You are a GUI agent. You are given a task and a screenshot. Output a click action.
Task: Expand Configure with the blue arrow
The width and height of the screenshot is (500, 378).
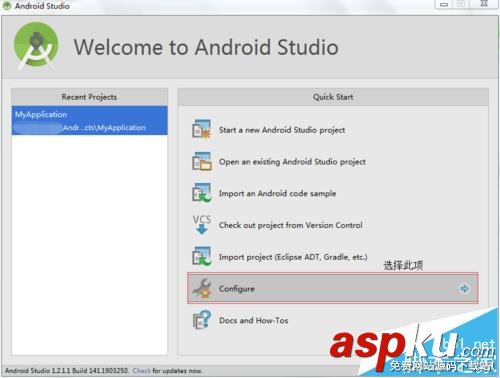[x=464, y=288]
